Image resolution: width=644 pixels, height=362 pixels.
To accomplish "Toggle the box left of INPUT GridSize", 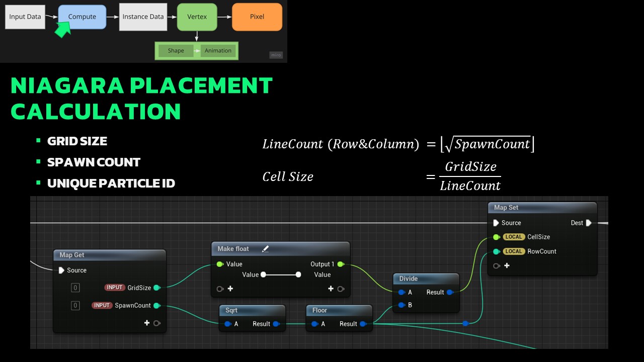I will click(75, 288).
